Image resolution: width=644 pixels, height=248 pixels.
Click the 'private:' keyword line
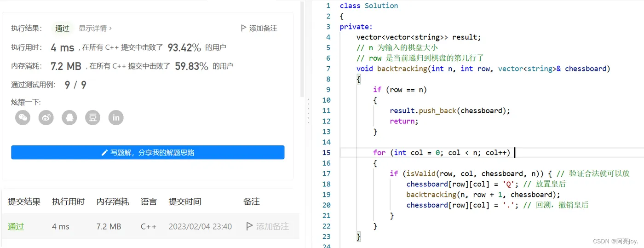tap(356, 27)
